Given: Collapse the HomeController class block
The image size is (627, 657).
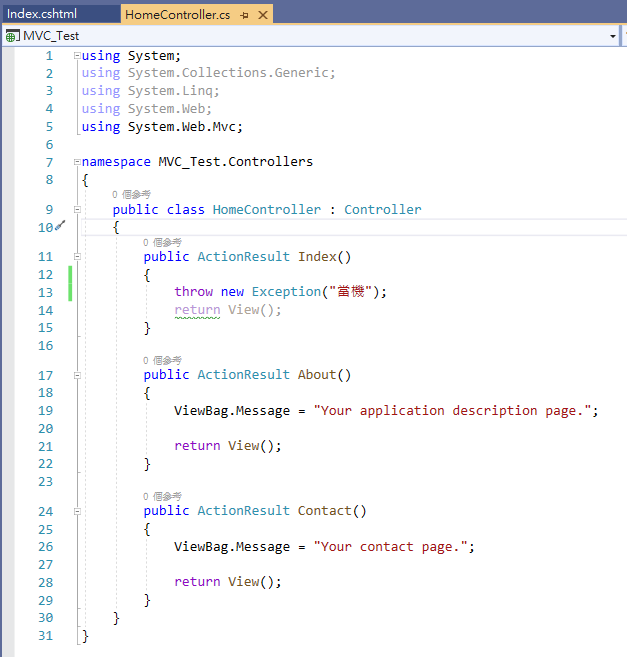Looking at the screenshot, I should pyautogui.click(x=77, y=210).
